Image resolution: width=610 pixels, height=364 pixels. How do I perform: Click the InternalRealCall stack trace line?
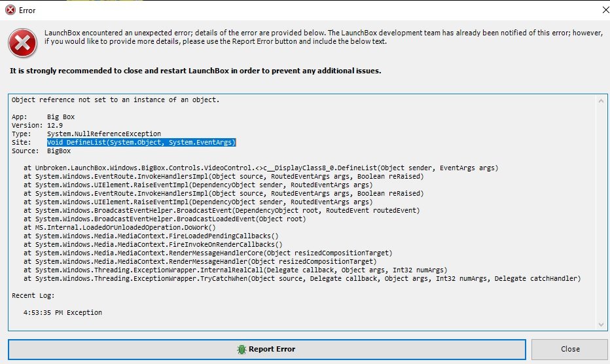coord(236,270)
